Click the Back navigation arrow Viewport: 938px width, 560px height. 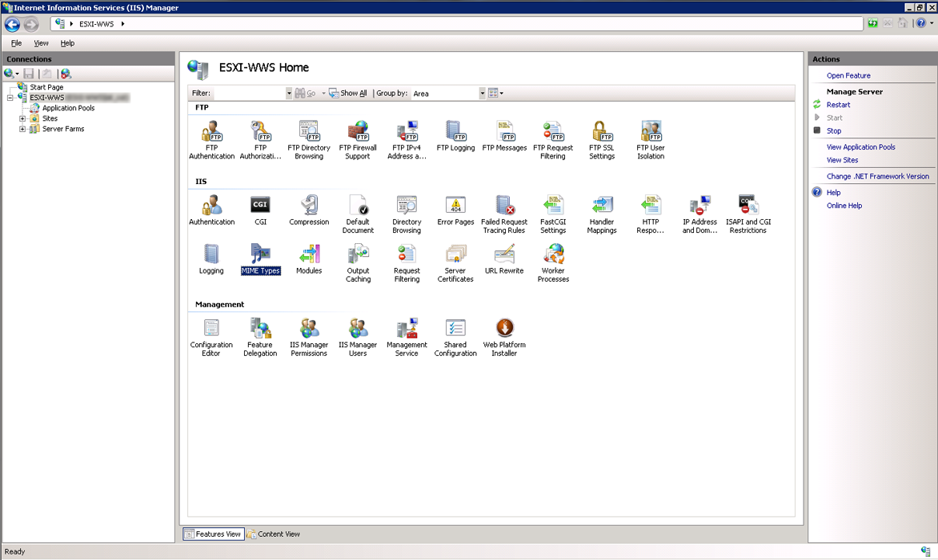pos(12,24)
